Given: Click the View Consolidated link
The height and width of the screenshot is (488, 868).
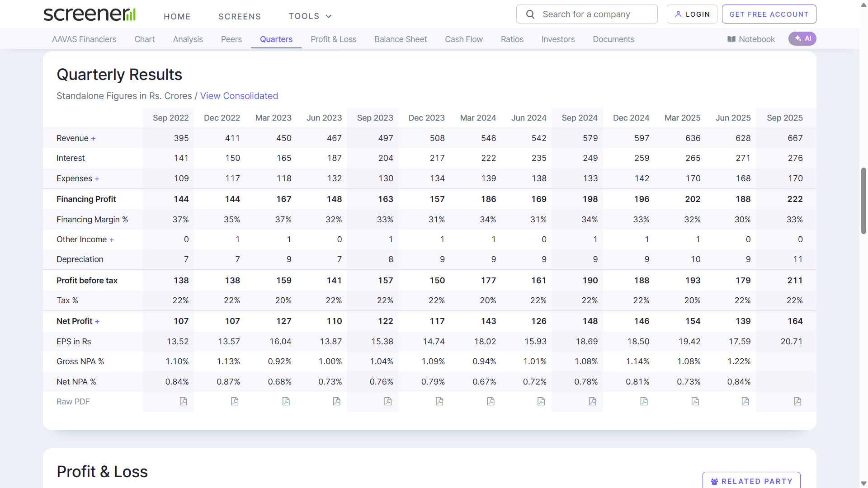Looking at the screenshot, I should click(x=239, y=96).
